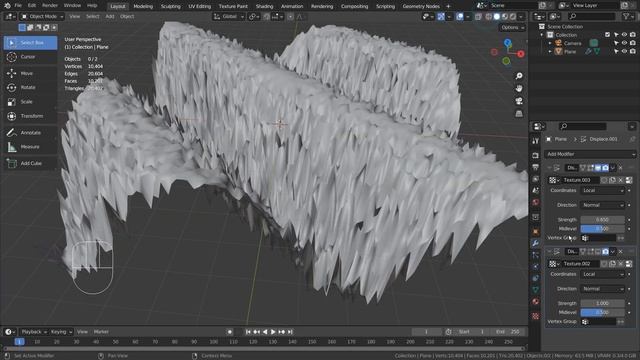Screen dimensions: 640x360
Task: Open the viewport Options button
Action: point(512,27)
